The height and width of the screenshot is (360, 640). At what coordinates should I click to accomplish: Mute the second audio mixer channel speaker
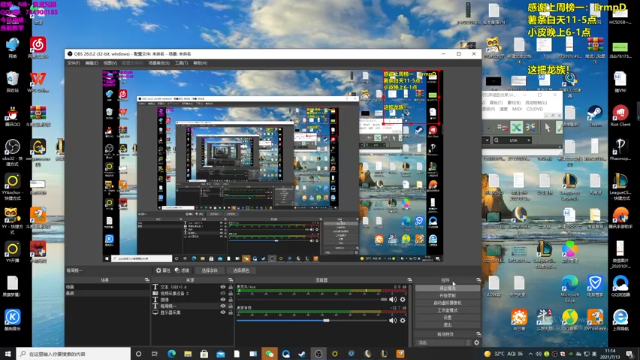click(x=393, y=321)
